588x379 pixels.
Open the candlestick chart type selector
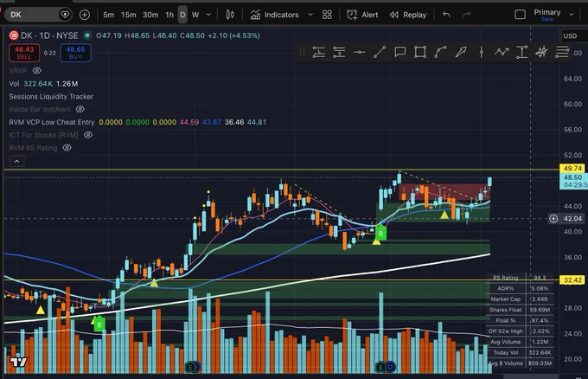(x=230, y=15)
